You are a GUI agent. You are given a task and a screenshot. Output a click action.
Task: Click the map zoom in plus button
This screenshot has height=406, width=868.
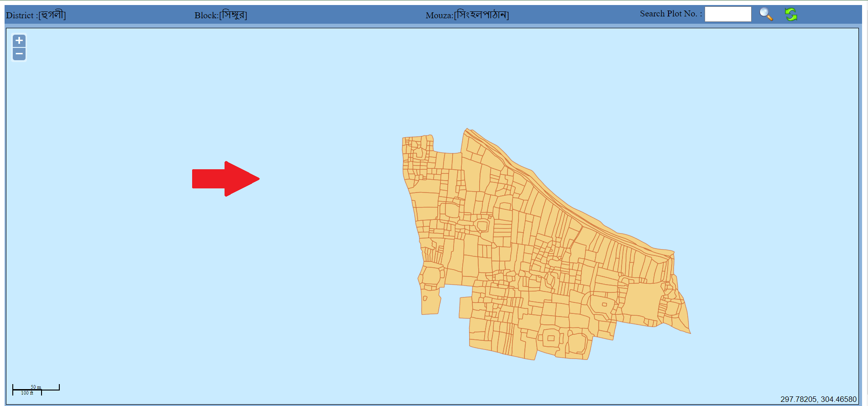point(19,41)
